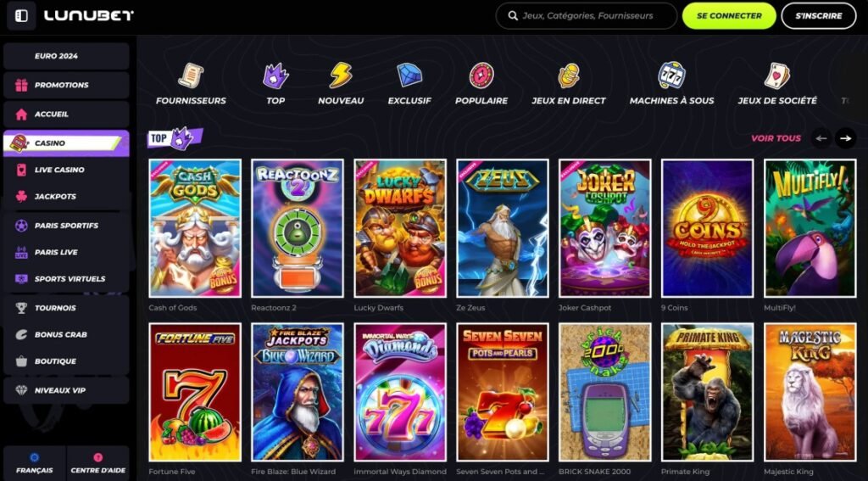Select the Jeux en Direct icon
The width and height of the screenshot is (868, 481).
click(569, 76)
